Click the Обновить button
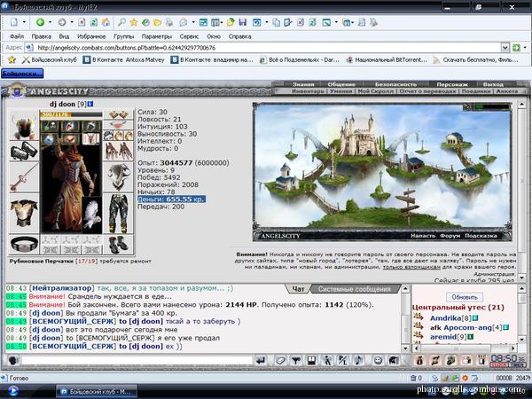 point(465,297)
